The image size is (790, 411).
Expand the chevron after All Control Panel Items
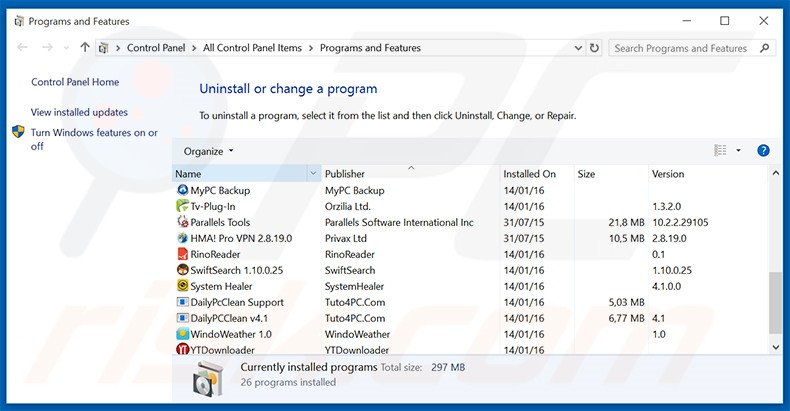click(x=310, y=48)
